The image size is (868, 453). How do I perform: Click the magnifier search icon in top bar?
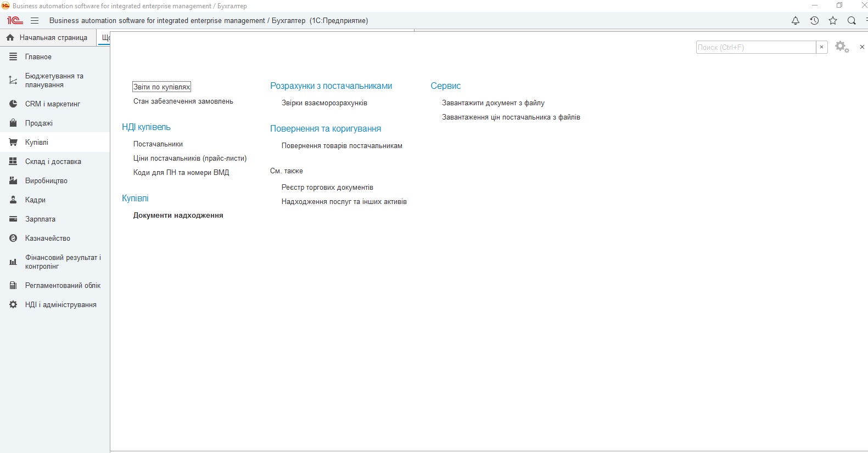(852, 21)
